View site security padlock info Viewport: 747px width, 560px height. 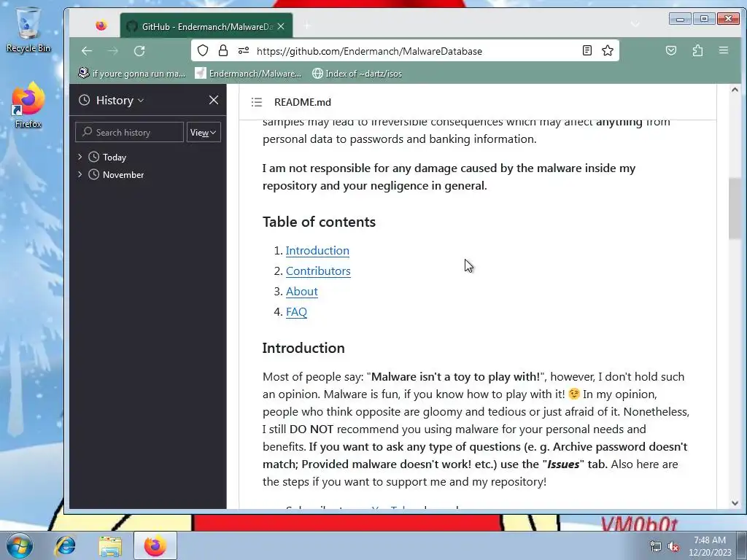point(223,50)
